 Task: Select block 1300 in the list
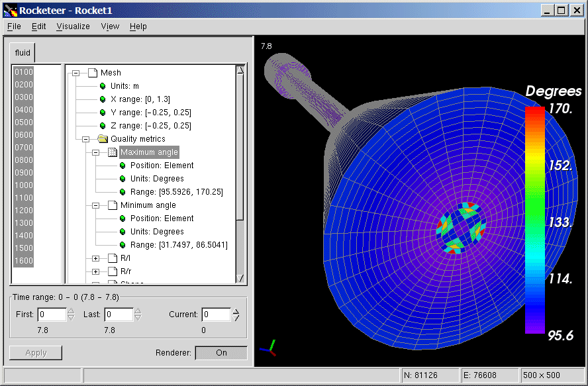(x=24, y=223)
